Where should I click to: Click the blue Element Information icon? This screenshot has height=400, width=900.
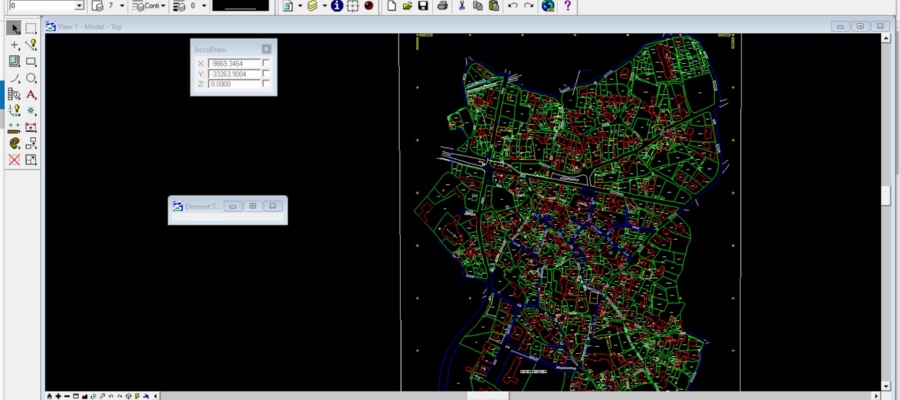(x=336, y=6)
